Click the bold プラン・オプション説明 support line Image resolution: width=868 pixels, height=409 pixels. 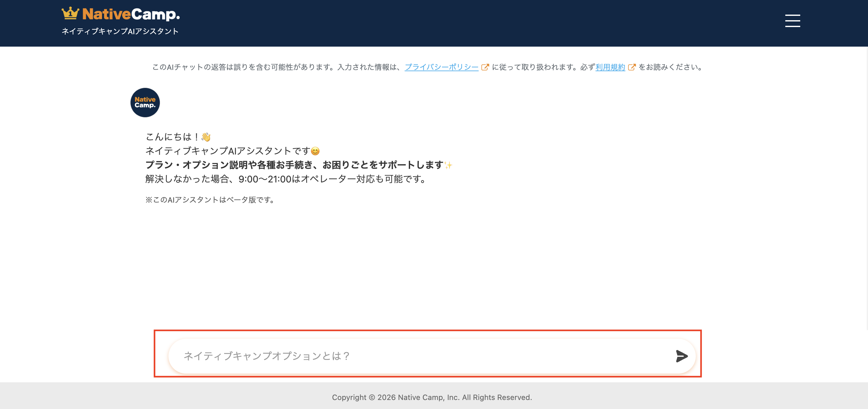[294, 165]
